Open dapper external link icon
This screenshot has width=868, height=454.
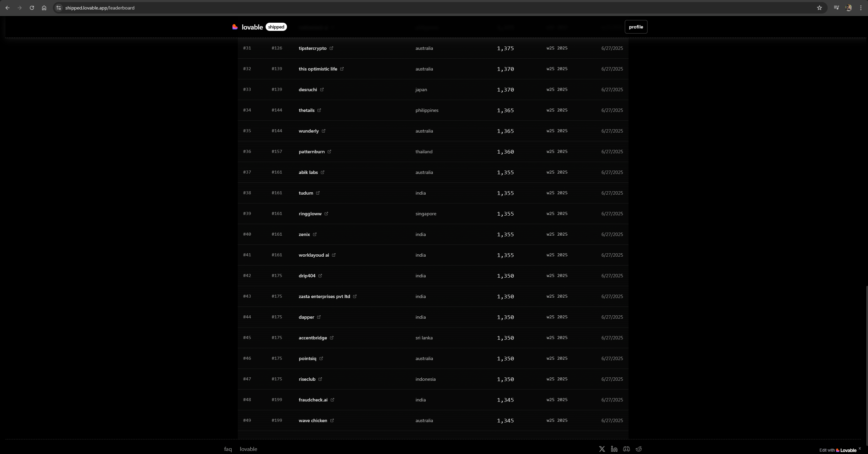(x=319, y=317)
